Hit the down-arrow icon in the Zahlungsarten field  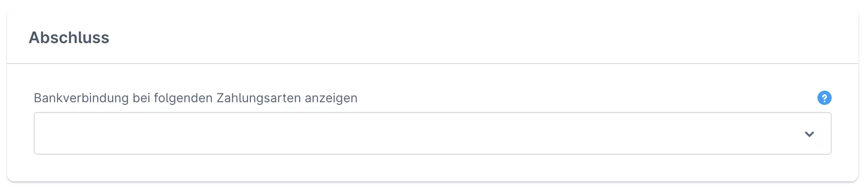[x=809, y=134]
